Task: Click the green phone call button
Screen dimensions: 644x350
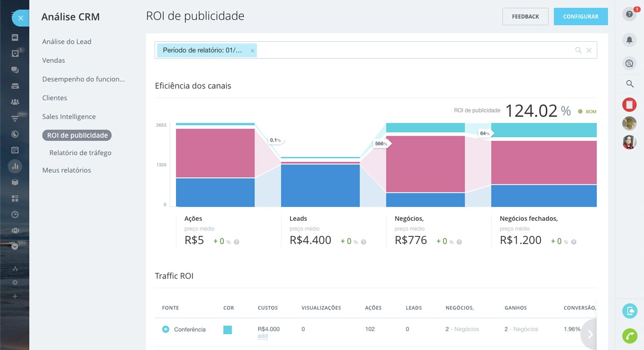Action: 630,336
